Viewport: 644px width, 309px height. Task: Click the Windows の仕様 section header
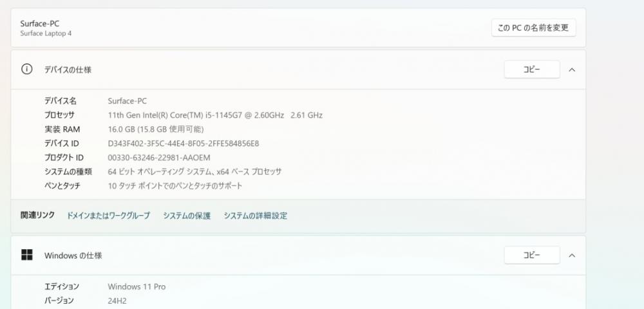[x=298, y=255]
